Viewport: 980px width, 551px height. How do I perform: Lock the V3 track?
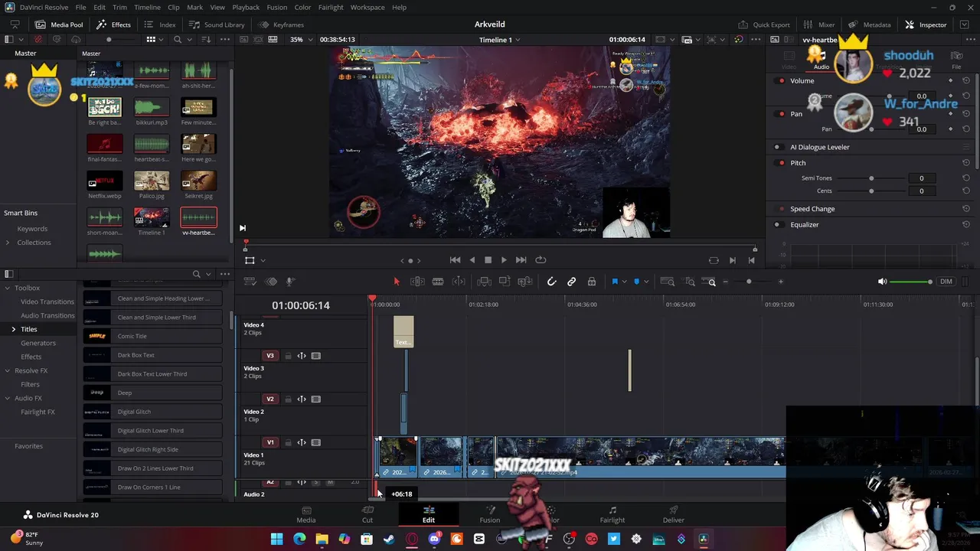point(288,356)
